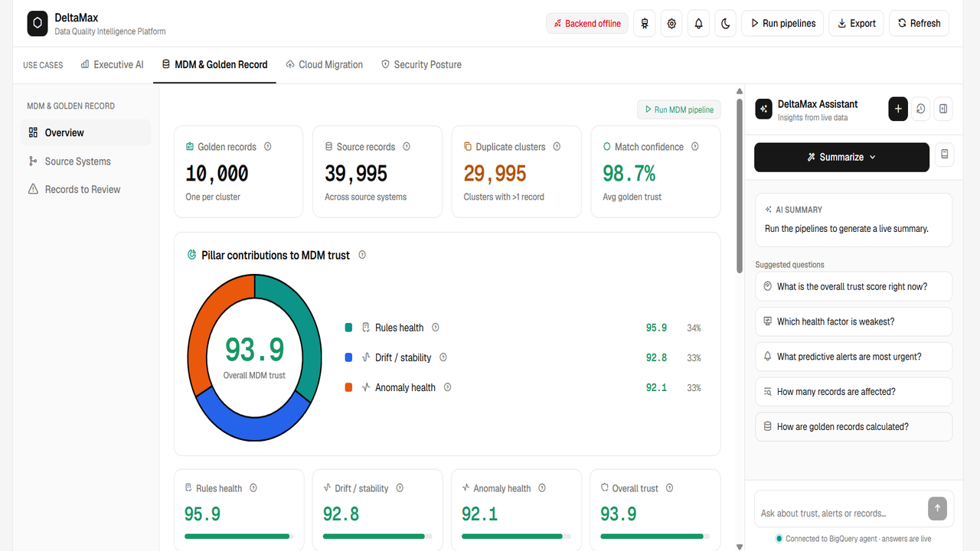Ask "What is the overall trust score right now?"
Screen dimensions: 980x551
point(854,286)
